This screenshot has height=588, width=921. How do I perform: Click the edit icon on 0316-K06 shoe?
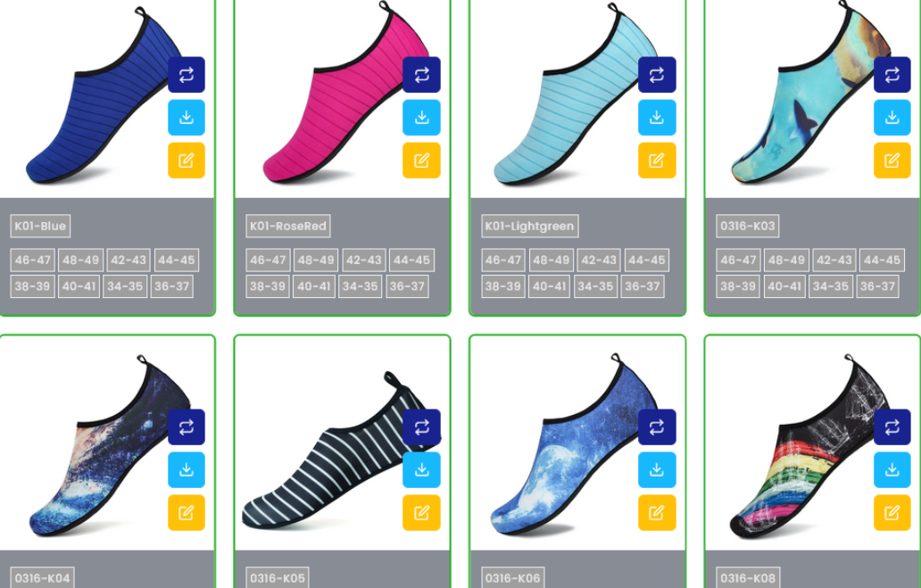tap(657, 513)
